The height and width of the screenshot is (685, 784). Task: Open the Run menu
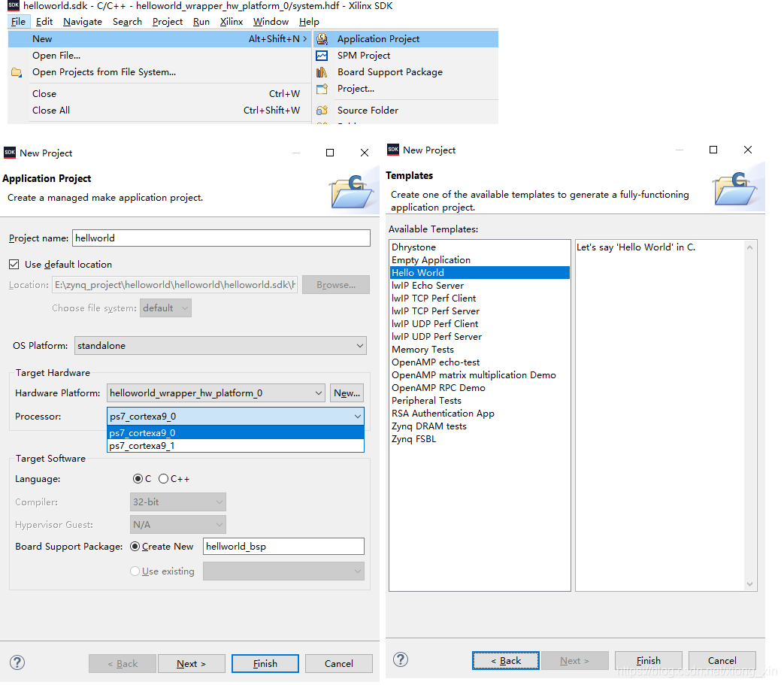coord(201,22)
